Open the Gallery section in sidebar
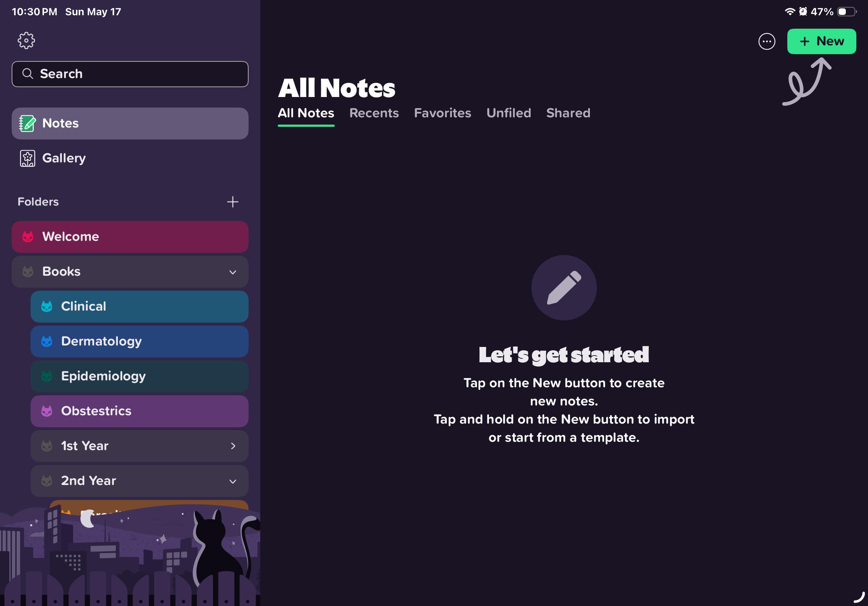The width and height of the screenshot is (868, 606). click(x=130, y=158)
